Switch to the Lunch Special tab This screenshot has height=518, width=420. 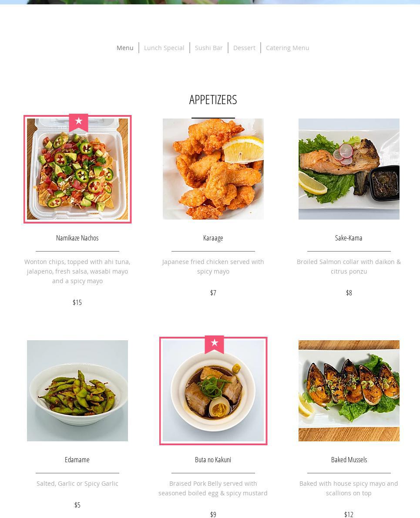(164, 48)
